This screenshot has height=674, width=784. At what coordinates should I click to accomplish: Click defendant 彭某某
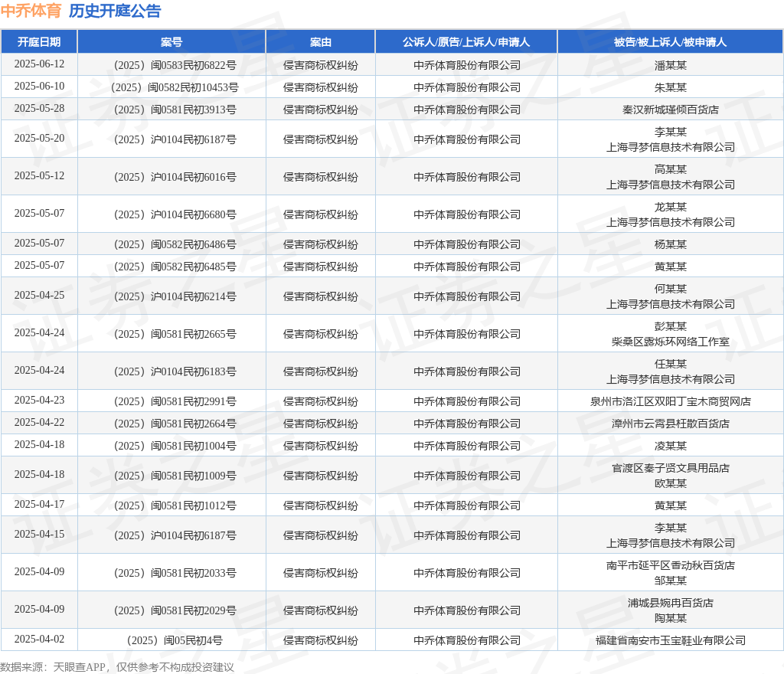click(671, 326)
